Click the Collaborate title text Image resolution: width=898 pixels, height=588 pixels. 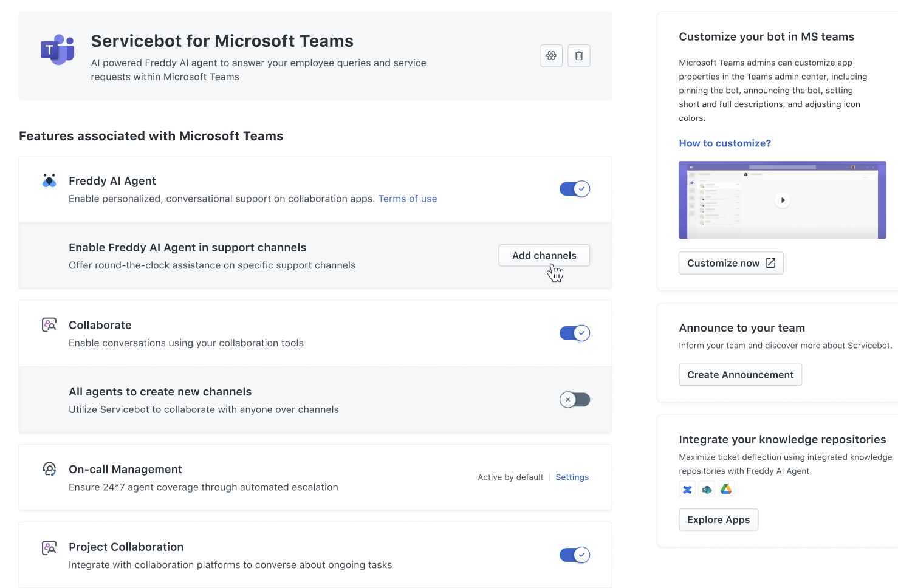tap(100, 325)
